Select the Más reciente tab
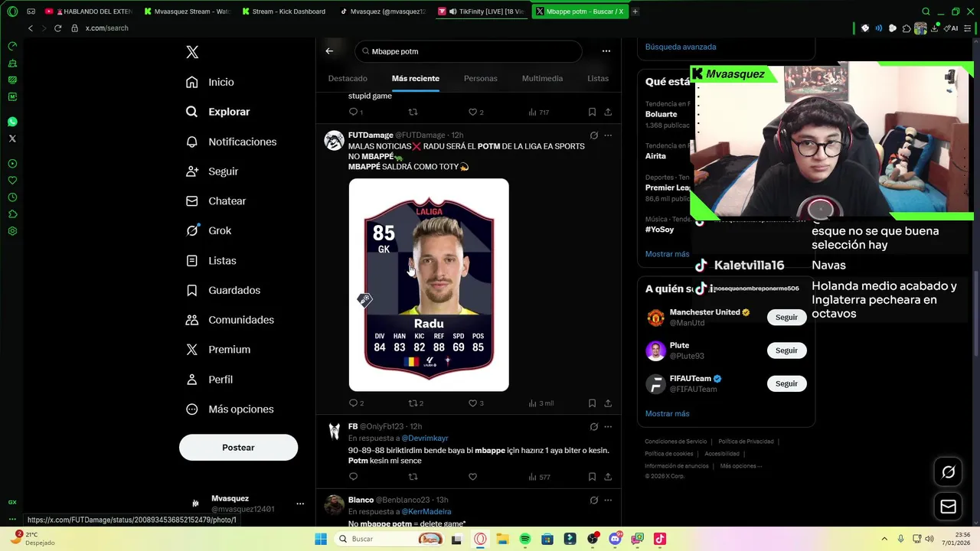 click(416, 78)
